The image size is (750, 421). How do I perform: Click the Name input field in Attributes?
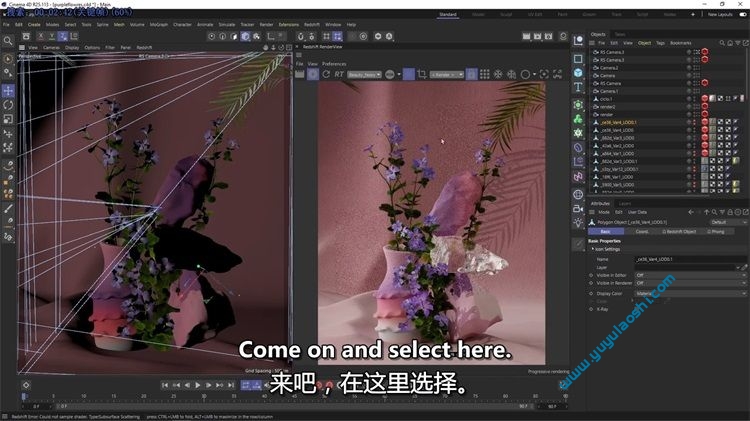[691, 259]
